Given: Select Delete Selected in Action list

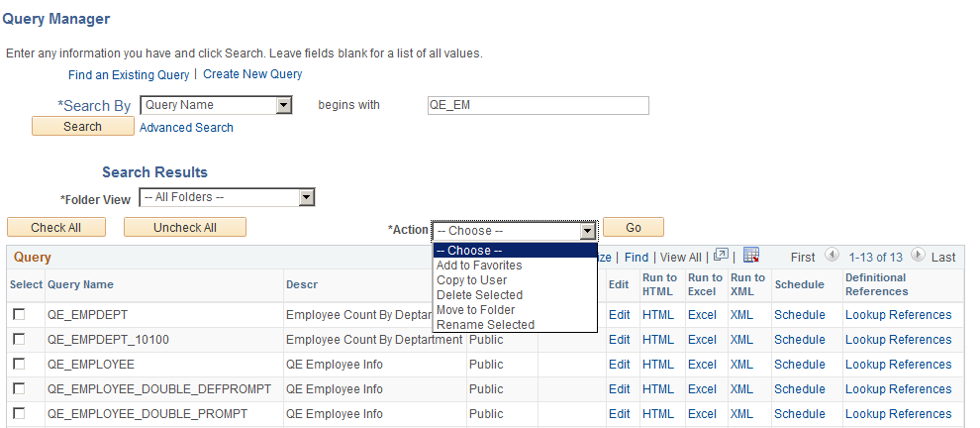Looking at the screenshot, I should click(479, 295).
